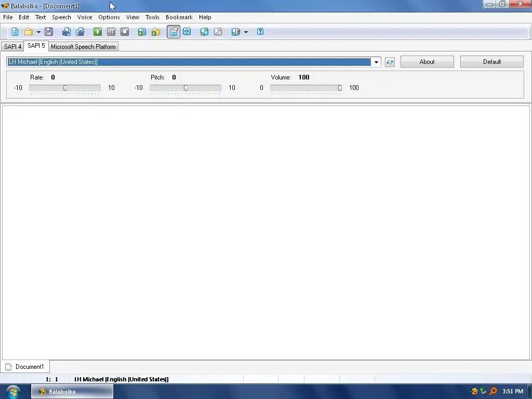Open the View menu

132,17
